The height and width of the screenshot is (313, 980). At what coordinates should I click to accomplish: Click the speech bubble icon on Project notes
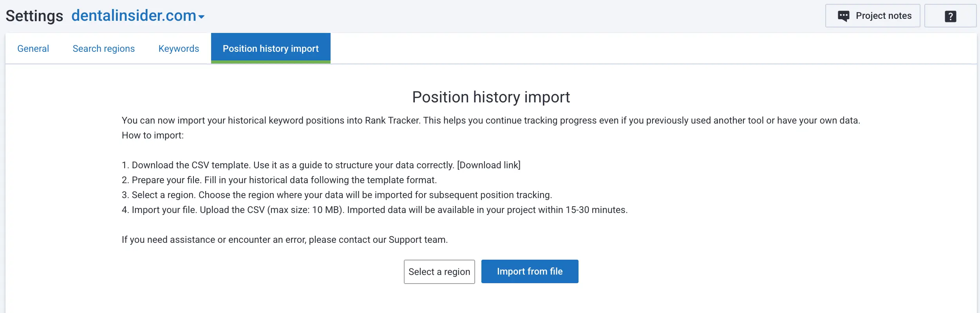click(844, 15)
